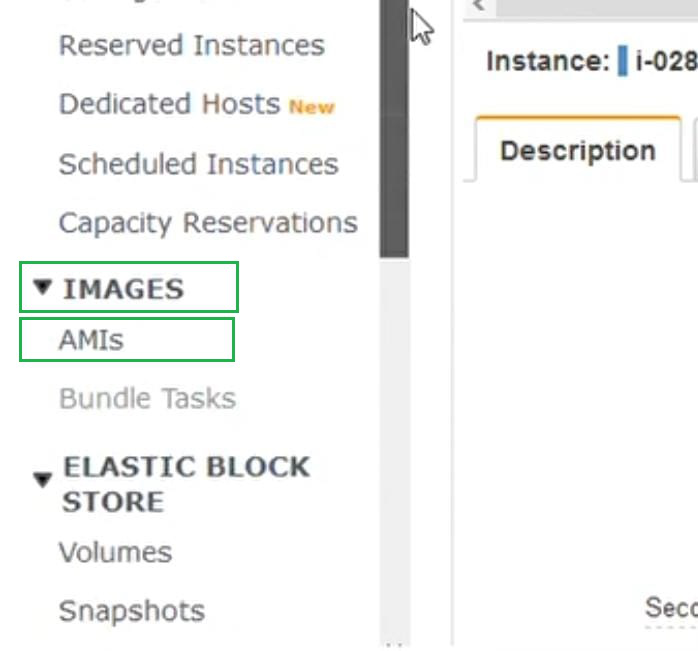Click the truncated Seco field label
This screenshot has height=651, width=698.
pos(670,607)
